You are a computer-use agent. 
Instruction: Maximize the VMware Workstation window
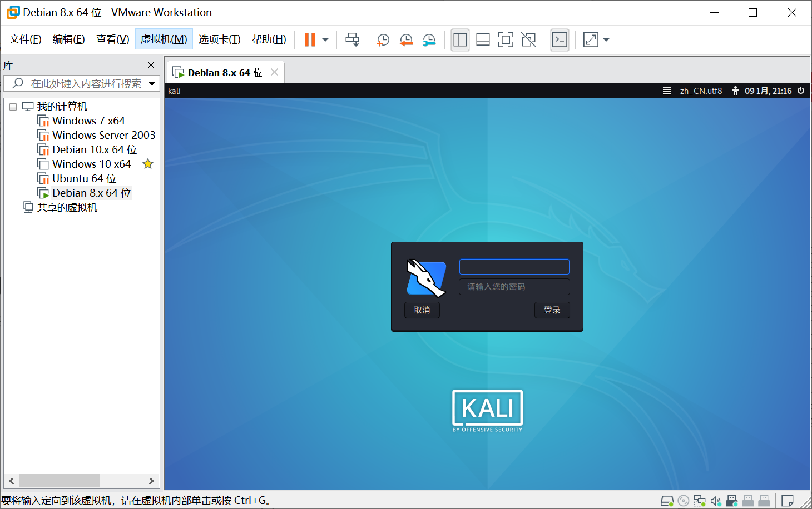point(753,12)
